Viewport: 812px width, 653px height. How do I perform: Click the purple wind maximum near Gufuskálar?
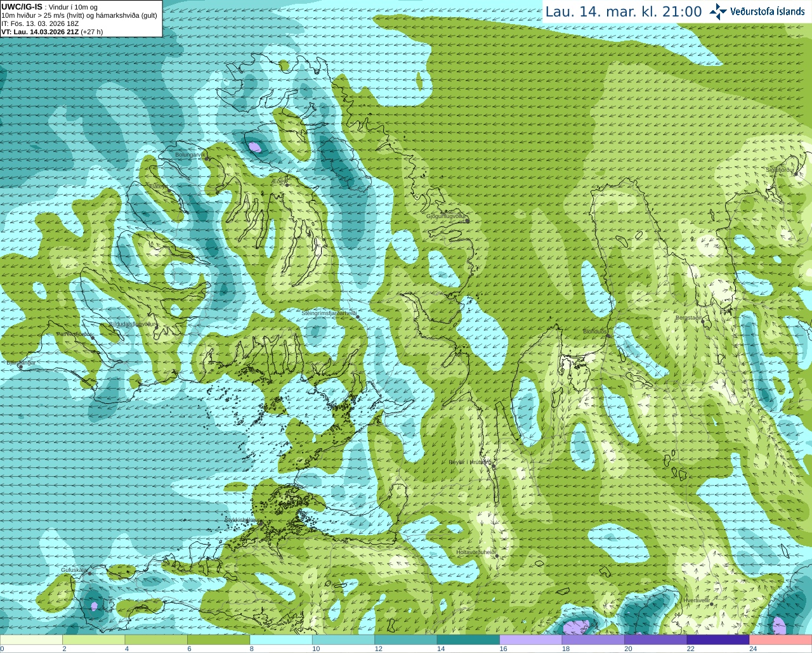[x=94, y=606]
